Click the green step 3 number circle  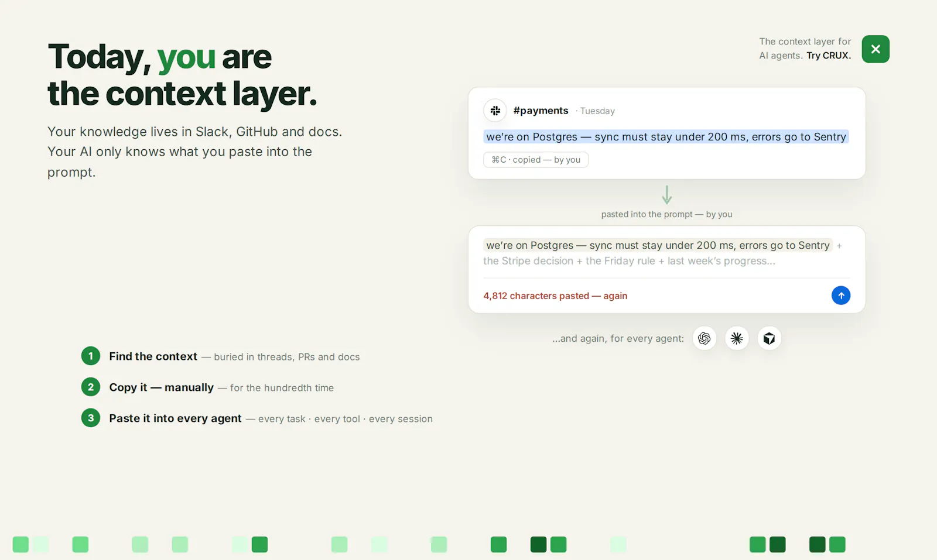91,418
